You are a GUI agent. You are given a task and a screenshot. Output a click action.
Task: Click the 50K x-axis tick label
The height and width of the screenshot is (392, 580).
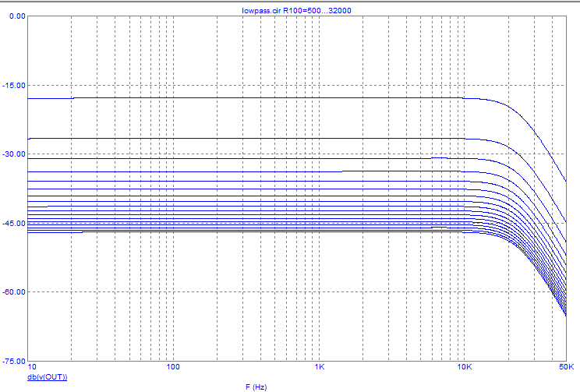point(565,368)
